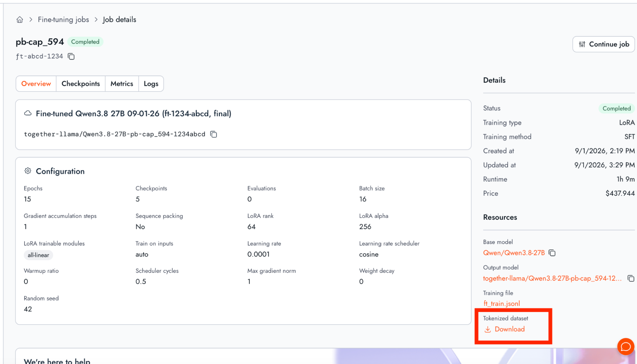Screen dimensions: 637x364
Task: Click the Runtime value 1h 9m
Action: pos(626,179)
